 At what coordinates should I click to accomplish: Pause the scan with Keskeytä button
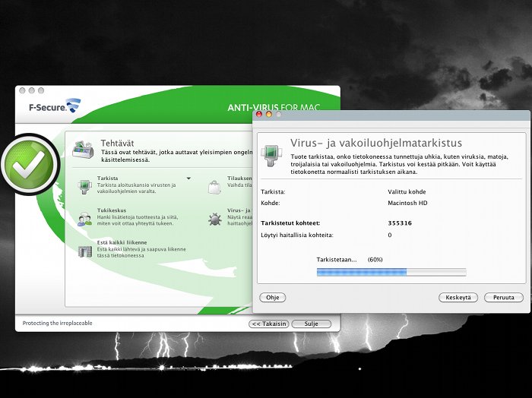point(458,297)
